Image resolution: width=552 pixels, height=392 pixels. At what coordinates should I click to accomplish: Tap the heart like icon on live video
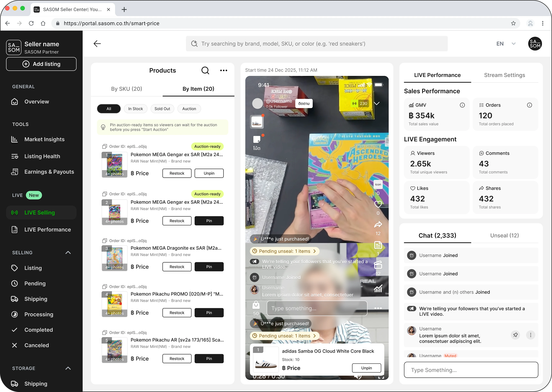(x=378, y=204)
